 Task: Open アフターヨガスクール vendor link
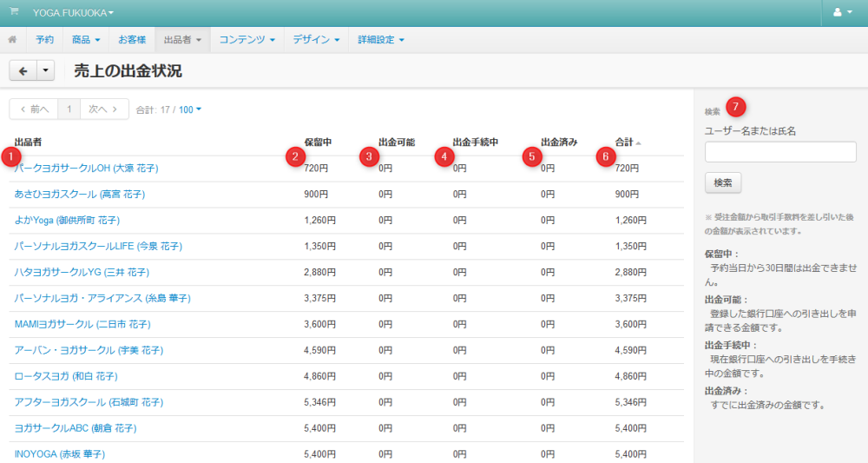click(x=89, y=403)
